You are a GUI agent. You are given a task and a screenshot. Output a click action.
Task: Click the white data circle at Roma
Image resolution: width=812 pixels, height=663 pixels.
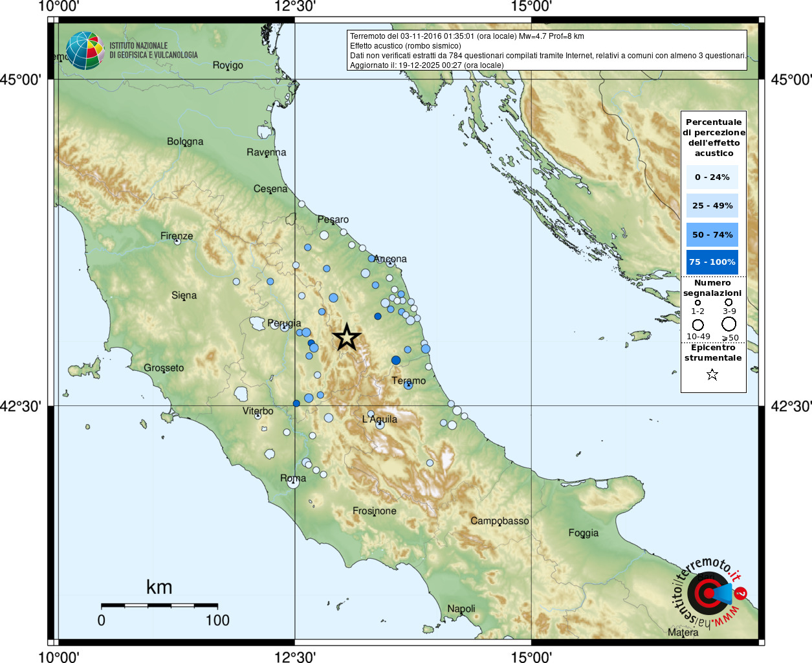coord(292,482)
